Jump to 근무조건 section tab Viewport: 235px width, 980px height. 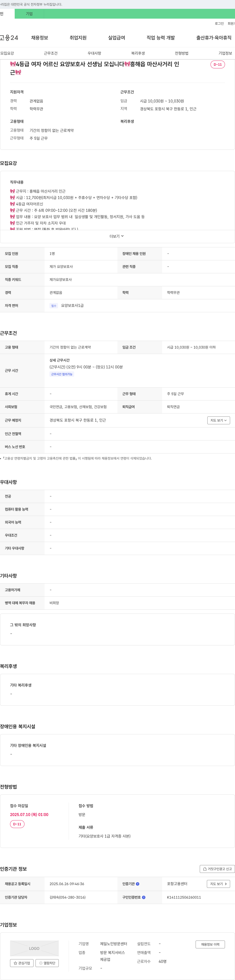pyautogui.click(x=50, y=53)
